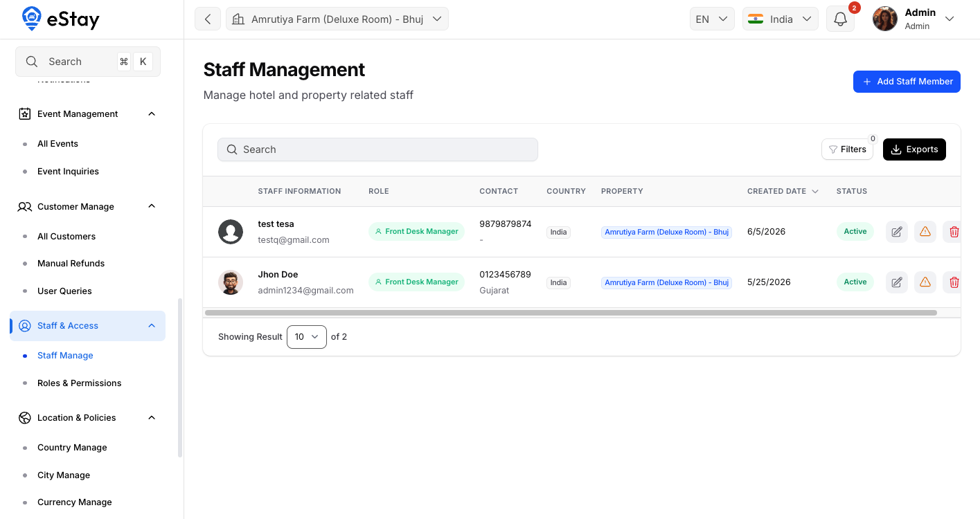This screenshot has width=980, height=519.
Task: Click Jhon Doe's avatar photo
Action: (x=231, y=282)
